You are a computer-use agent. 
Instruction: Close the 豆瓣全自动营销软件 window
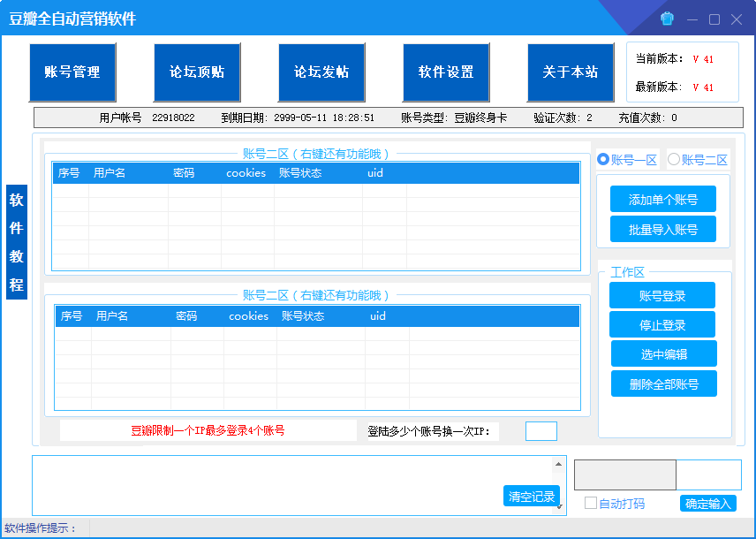(737, 19)
